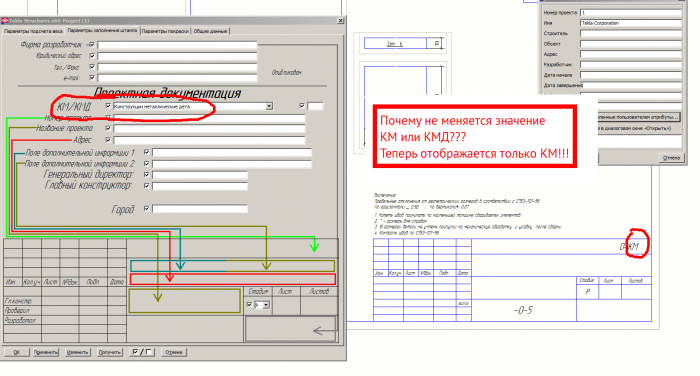Click the check-all/uncheck-all toggle button
This screenshot has height=376, width=700.
(142, 352)
